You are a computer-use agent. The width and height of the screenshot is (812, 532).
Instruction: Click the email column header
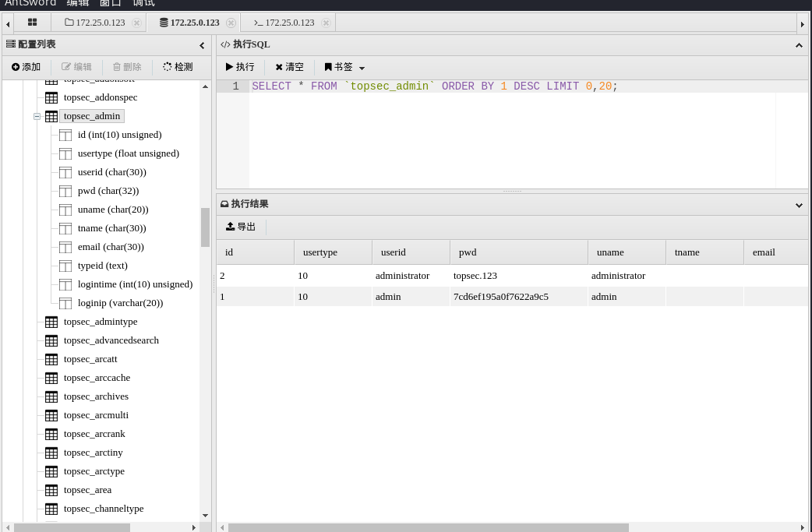(x=775, y=252)
